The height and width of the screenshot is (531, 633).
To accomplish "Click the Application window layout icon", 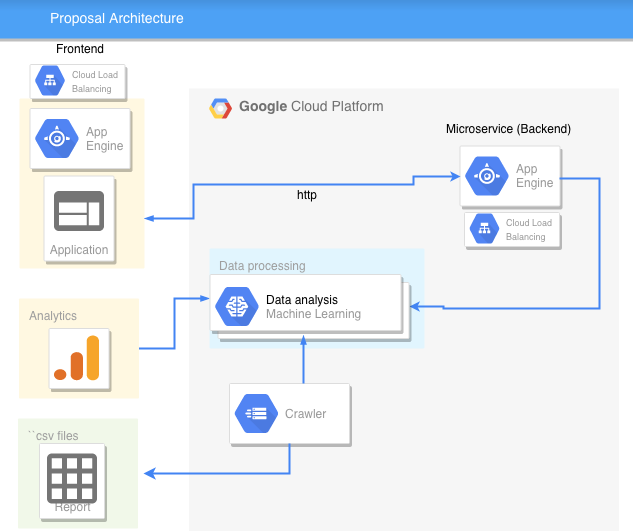I will tap(78, 212).
